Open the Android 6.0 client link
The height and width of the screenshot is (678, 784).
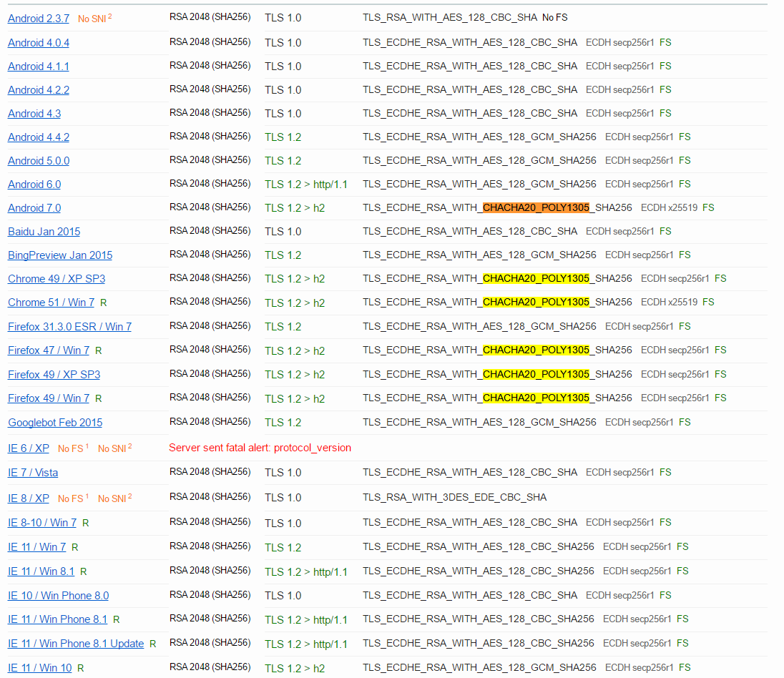(x=34, y=185)
